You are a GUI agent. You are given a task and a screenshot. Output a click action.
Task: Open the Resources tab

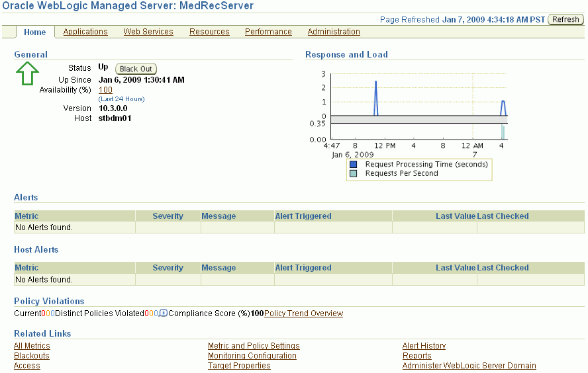[x=209, y=32]
